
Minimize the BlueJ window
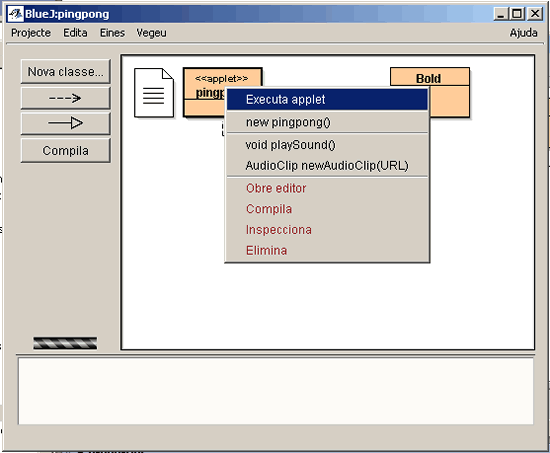tap(500, 14)
